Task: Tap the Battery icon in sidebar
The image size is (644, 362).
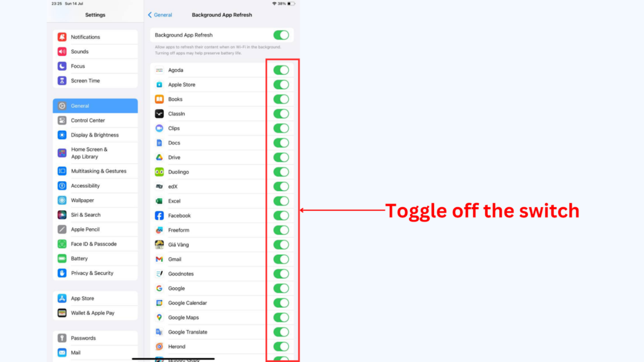Action: pos(62,258)
